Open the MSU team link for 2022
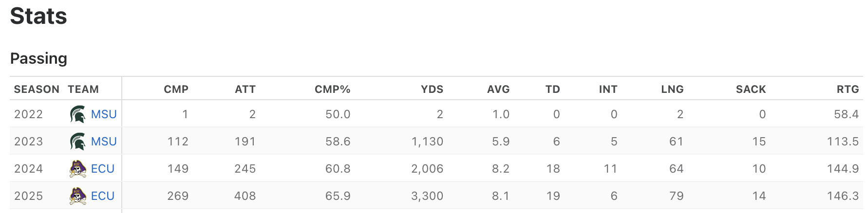 [x=104, y=114]
